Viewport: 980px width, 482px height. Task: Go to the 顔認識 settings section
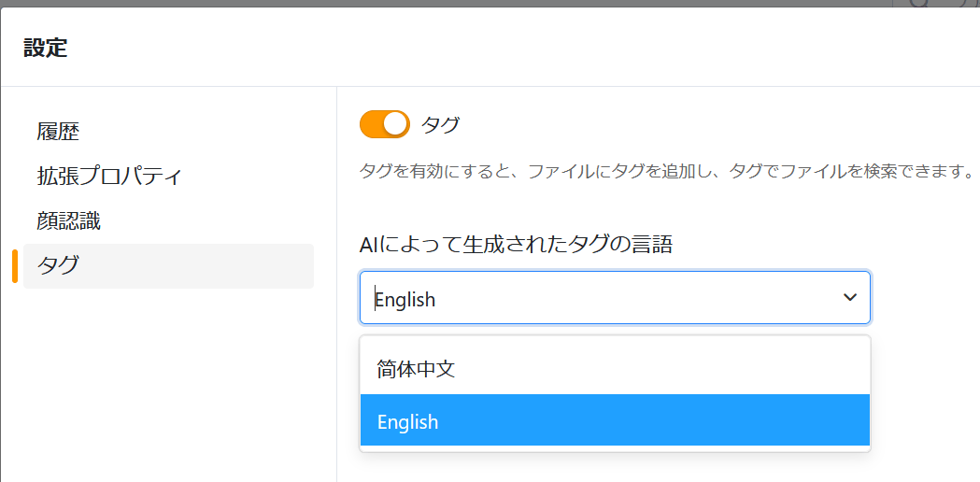(x=69, y=220)
